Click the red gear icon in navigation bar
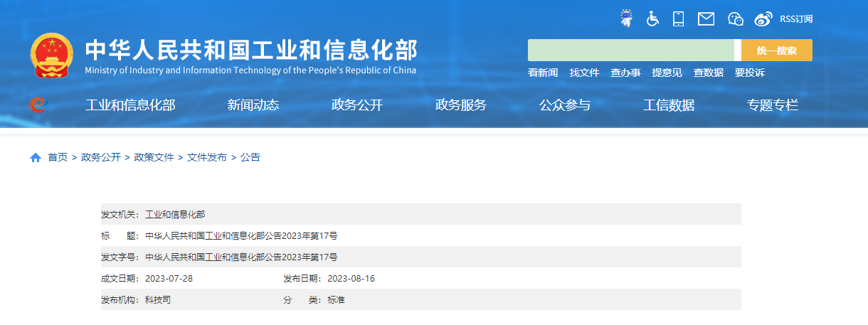Viewport: 868px width, 325px height. point(38,105)
